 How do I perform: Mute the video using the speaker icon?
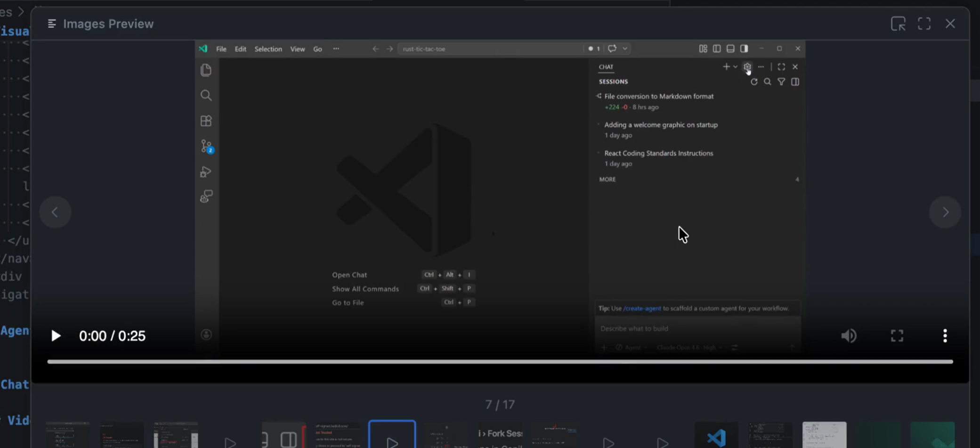click(x=849, y=336)
